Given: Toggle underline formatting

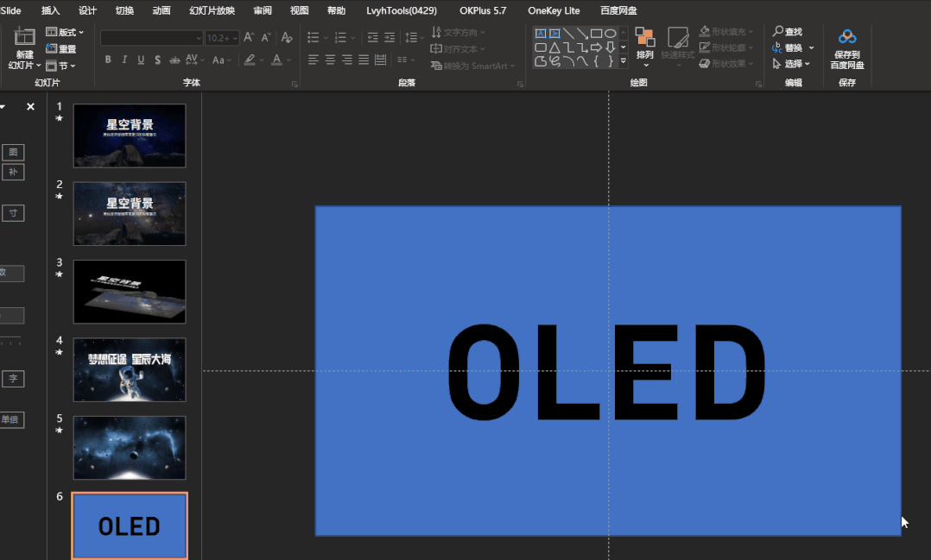Looking at the screenshot, I should pyautogui.click(x=141, y=60).
